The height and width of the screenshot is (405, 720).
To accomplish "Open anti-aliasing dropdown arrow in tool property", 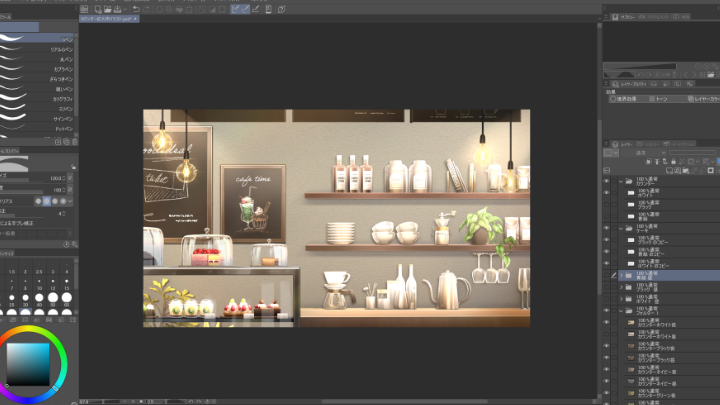I will click(70, 201).
